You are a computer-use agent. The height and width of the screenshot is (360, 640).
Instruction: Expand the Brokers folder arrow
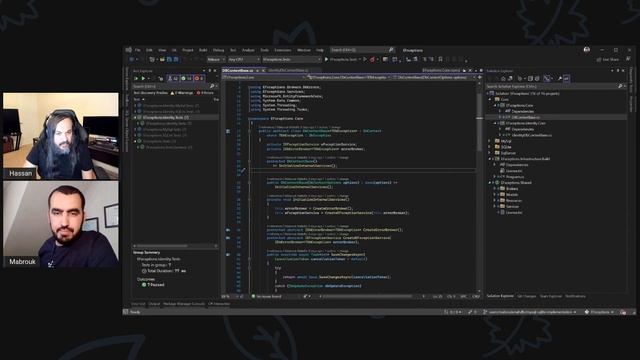(x=495, y=189)
